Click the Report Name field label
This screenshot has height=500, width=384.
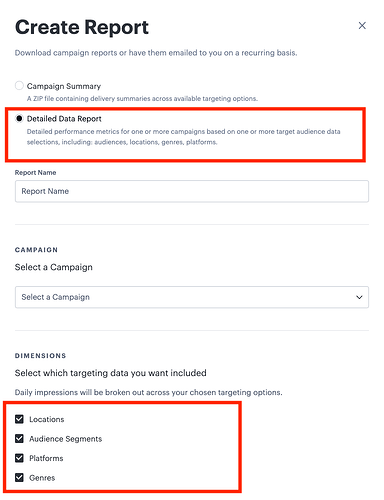[35, 173]
